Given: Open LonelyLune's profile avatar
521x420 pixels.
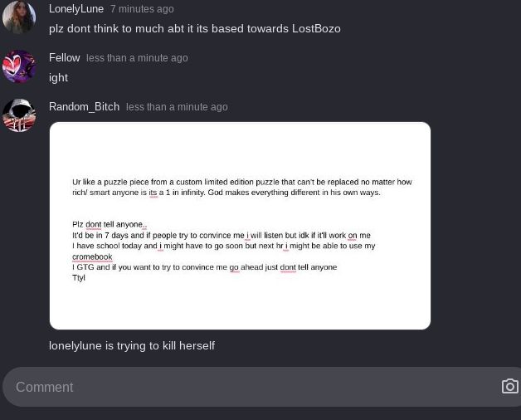Looking at the screenshot, I should click(x=19, y=17).
